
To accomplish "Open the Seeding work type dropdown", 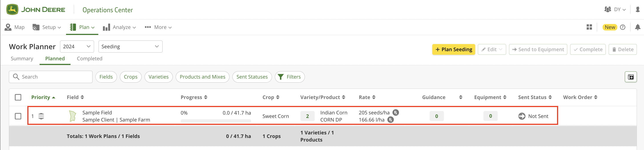I will coord(130,47).
